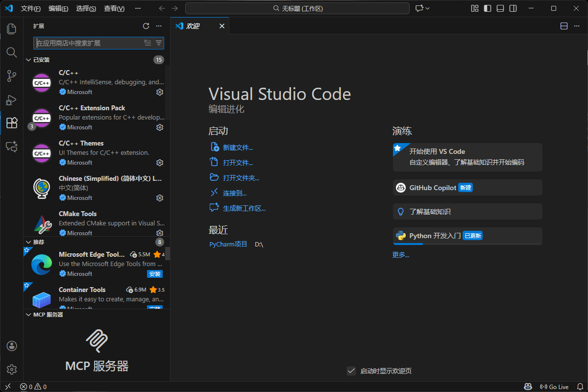Screen dimensions: 588x392
Task: Toggle the primary side bar visibility
Action: [488, 8]
